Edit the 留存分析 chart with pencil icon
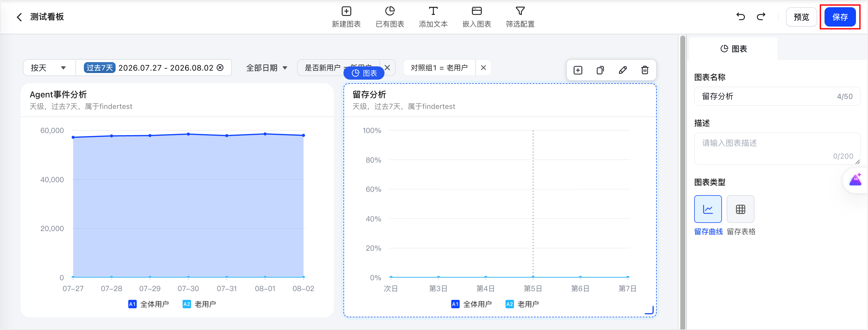Viewport: 868px width, 330px height. tap(622, 70)
